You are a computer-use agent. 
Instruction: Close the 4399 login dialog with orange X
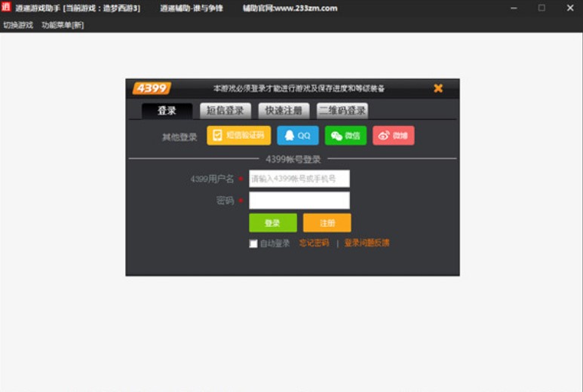click(438, 88)
